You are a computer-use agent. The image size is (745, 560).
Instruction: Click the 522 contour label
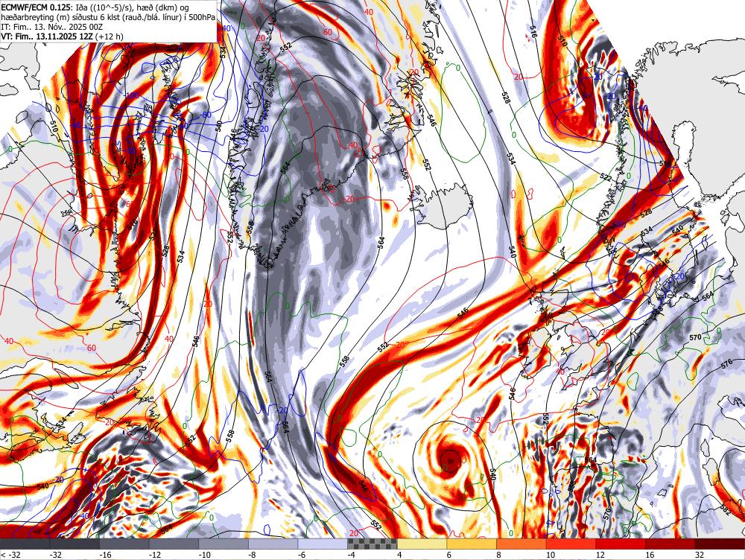(606, 177)
